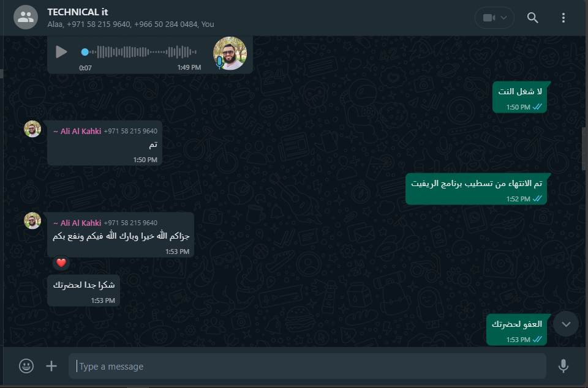Seek the voice message waveform slider dot
Screen dimensions: 588x388
pyautogui.click(x=85, y=52)
